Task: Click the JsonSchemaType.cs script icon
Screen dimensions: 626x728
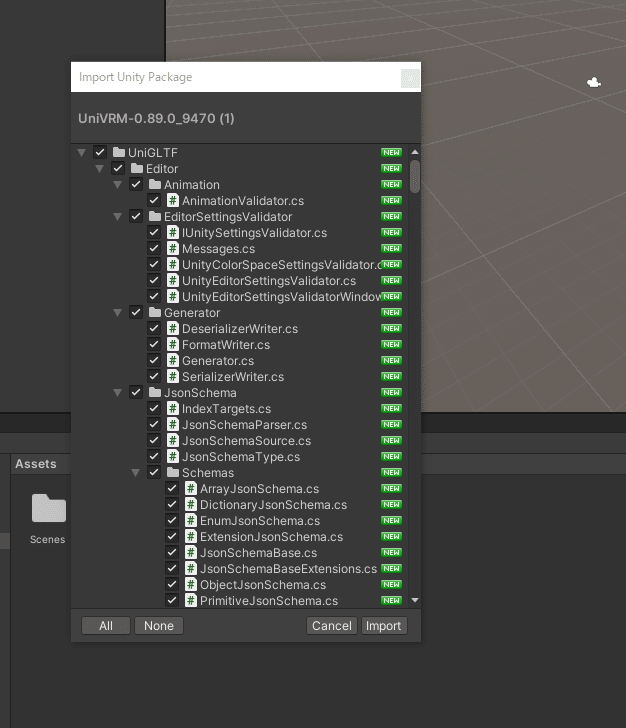Action: coord(173,456)
